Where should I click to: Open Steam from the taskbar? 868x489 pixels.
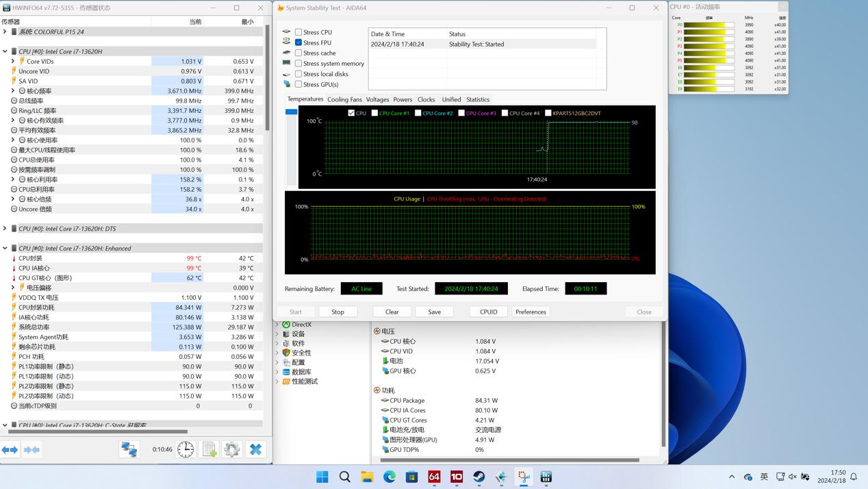coord(478,477)
